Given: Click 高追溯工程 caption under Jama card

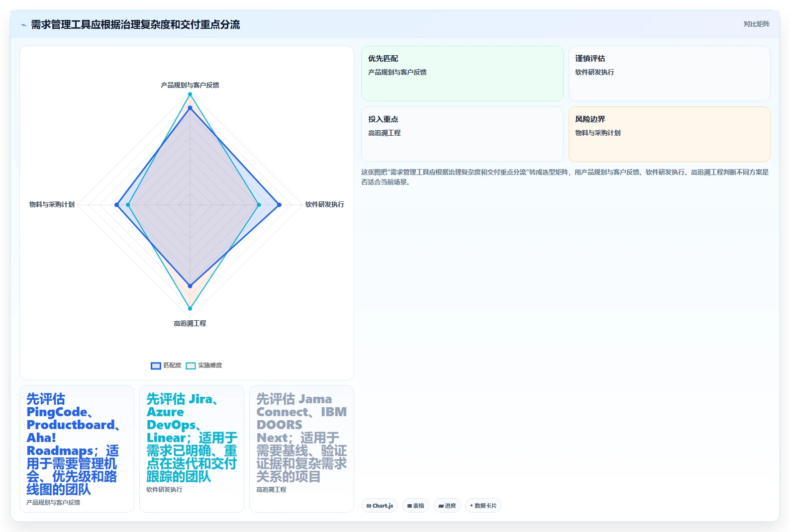Looking at the screenshot, I should click(x=271, y=490).
